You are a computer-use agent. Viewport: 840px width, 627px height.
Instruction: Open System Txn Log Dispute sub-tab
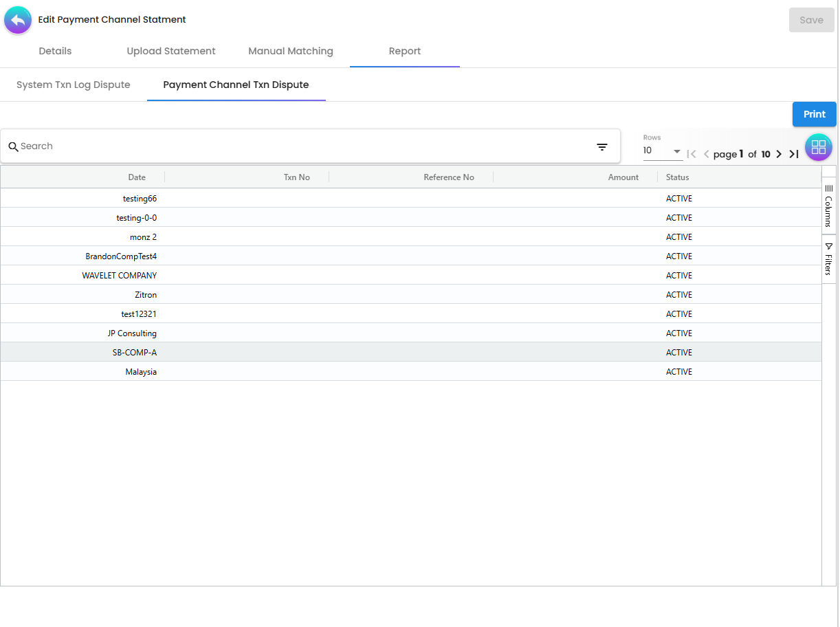[74, 85]
